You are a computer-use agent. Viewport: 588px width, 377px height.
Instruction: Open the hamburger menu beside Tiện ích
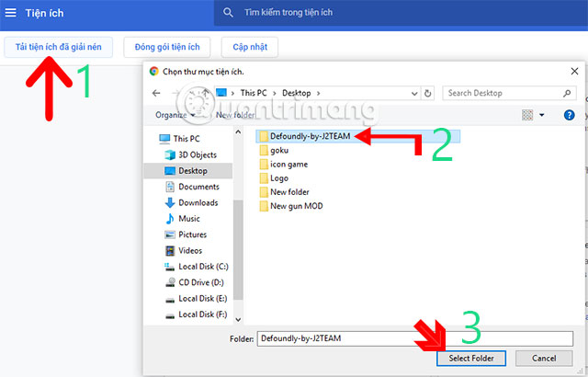(x=11, y=14)
